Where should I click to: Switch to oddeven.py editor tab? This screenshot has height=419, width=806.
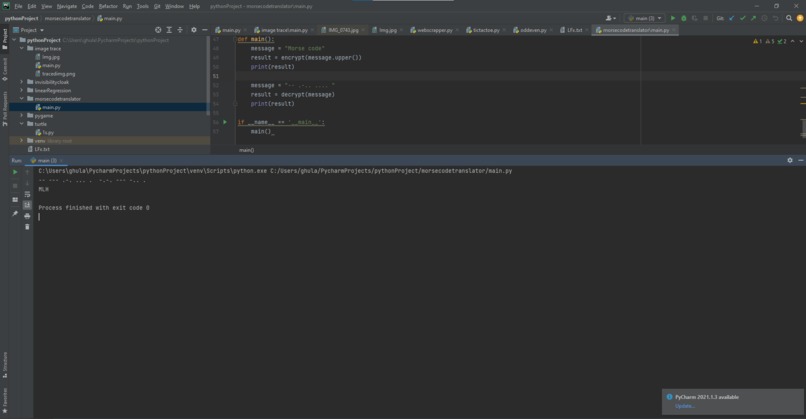pos(533,30)
